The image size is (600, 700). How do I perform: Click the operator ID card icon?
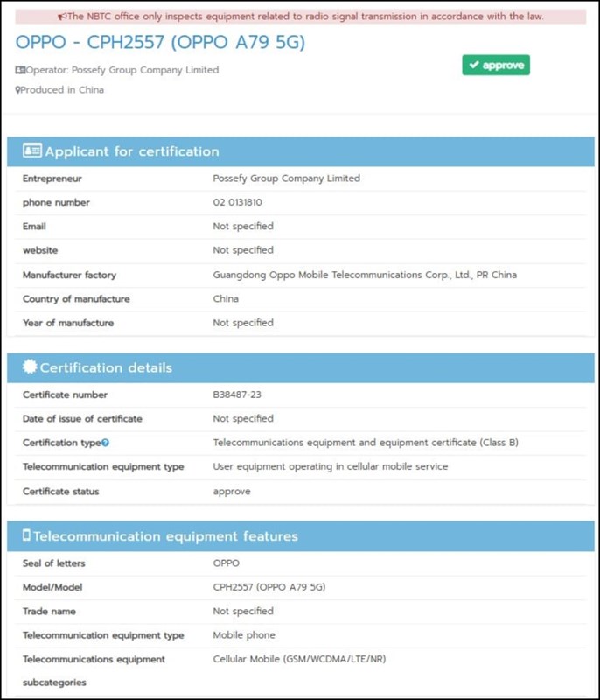20,70
